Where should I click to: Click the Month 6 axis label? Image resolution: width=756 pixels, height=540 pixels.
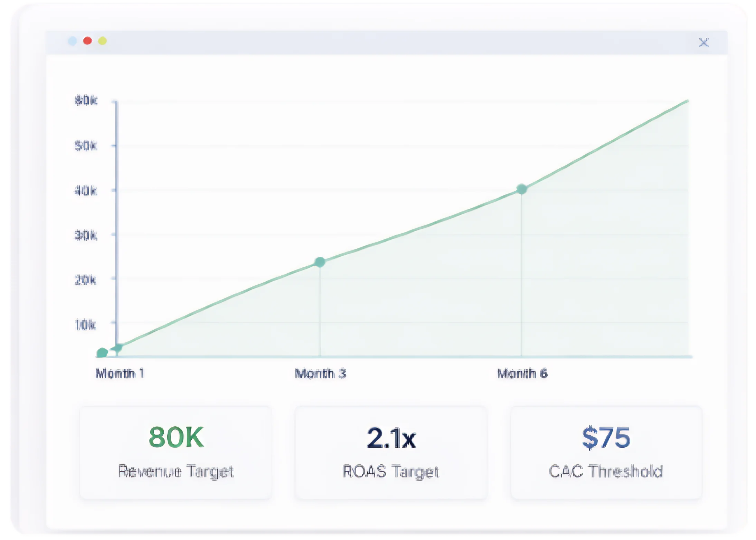[x=522, y=373]
